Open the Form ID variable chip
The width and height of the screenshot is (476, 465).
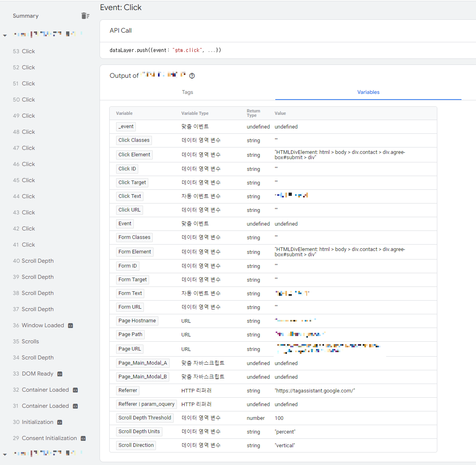tap(127, 266)
